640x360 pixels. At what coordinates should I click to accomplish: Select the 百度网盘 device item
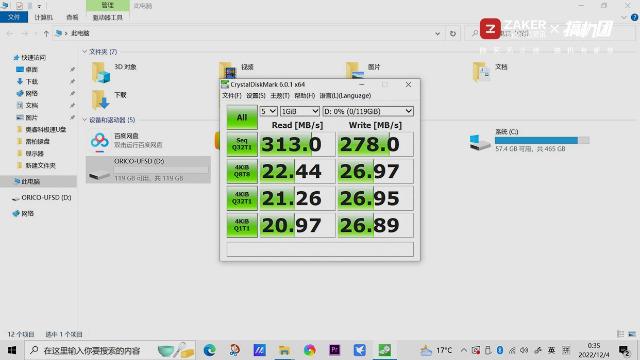[x=127, y=141]
